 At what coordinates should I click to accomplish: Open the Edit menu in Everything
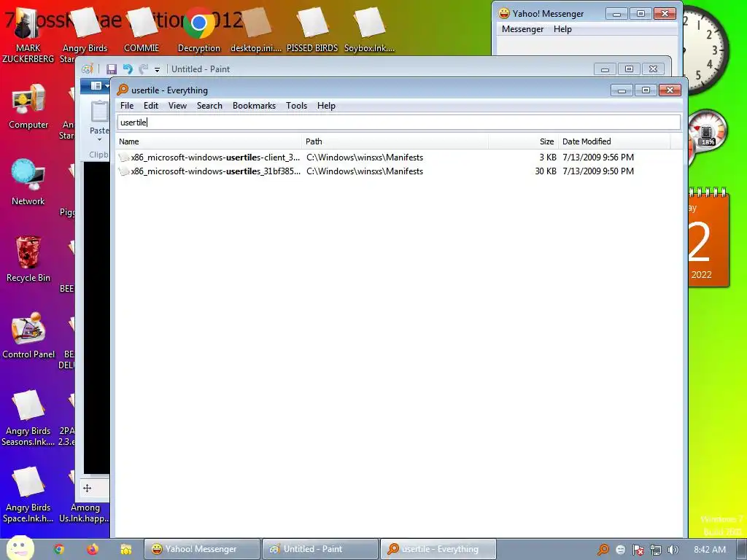click(150, 106)
